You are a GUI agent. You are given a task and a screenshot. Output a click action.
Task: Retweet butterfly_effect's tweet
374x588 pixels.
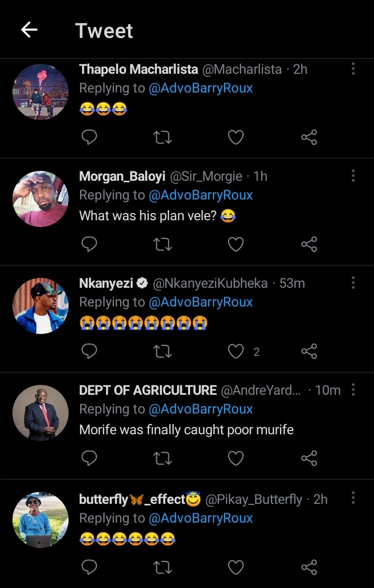point(163,567)
